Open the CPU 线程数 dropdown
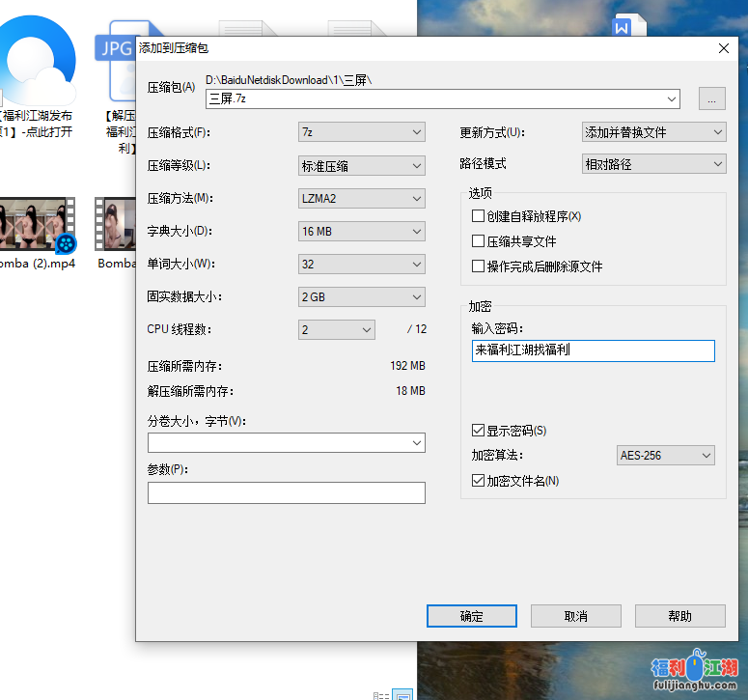The image size is (748, 700). point(336,330)
